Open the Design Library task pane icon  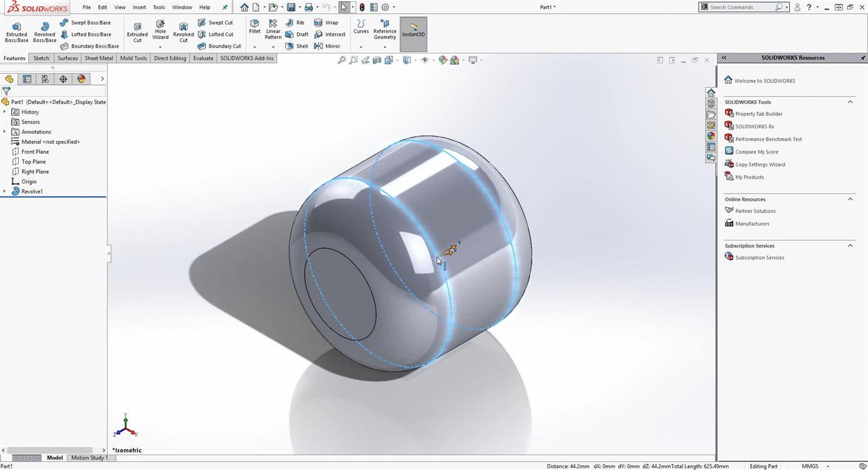coord(711,104)
